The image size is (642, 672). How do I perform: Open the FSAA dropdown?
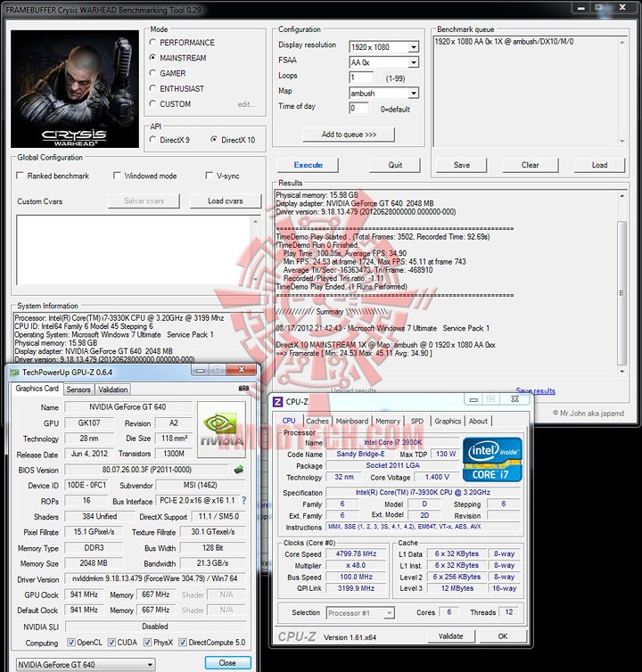click(414, 62)
